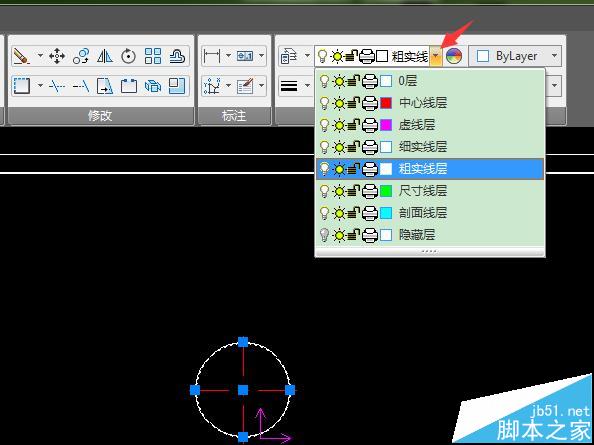Expand the stretch tool dropdown arrow
The height and width of the screenshot is (445, 594).
[x=40, y=86]
